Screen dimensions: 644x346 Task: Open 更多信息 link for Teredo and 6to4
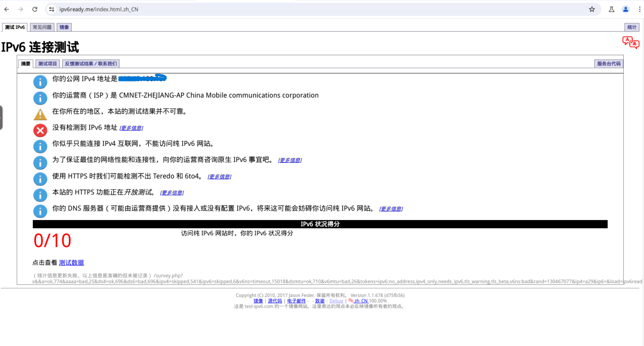(x=219, y=177)
